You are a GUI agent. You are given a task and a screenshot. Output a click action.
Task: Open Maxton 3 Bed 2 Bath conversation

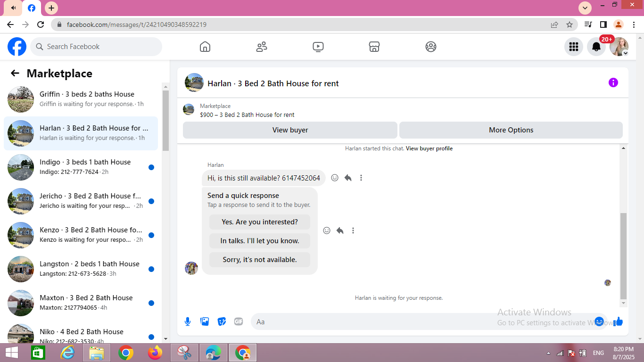81,303
